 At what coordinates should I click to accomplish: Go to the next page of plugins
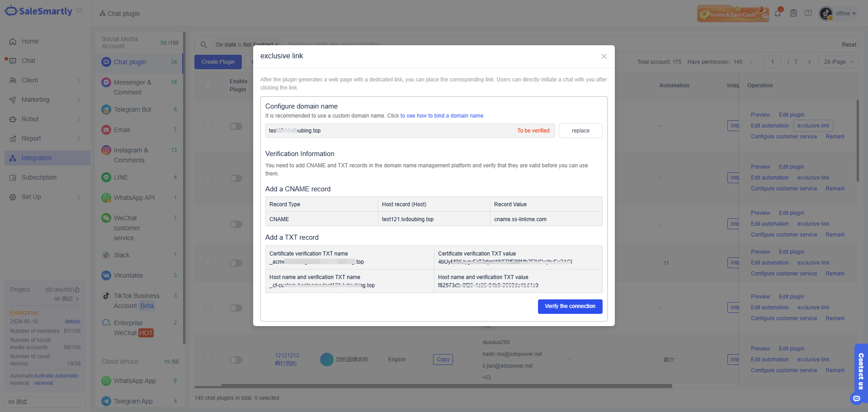pos(809,62)
